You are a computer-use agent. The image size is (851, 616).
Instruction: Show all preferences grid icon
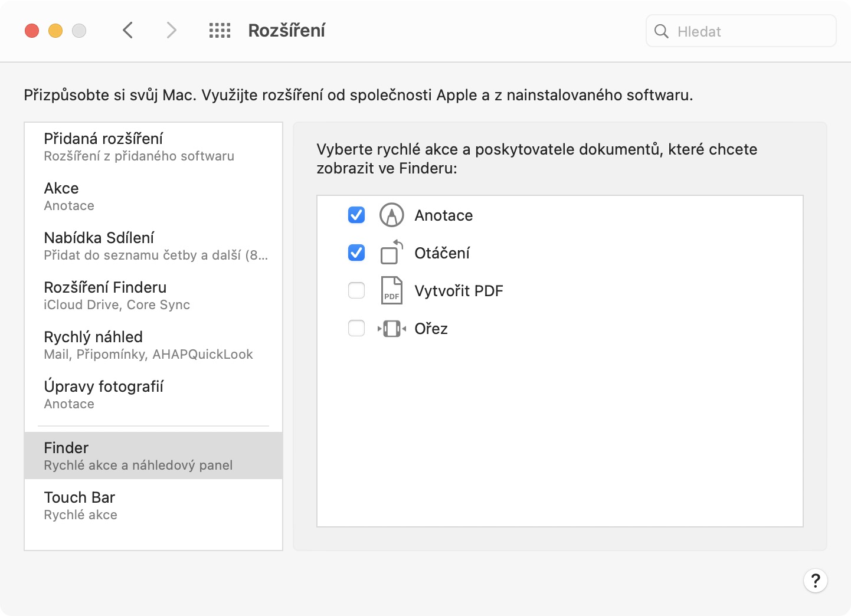(x=220, y=31)
